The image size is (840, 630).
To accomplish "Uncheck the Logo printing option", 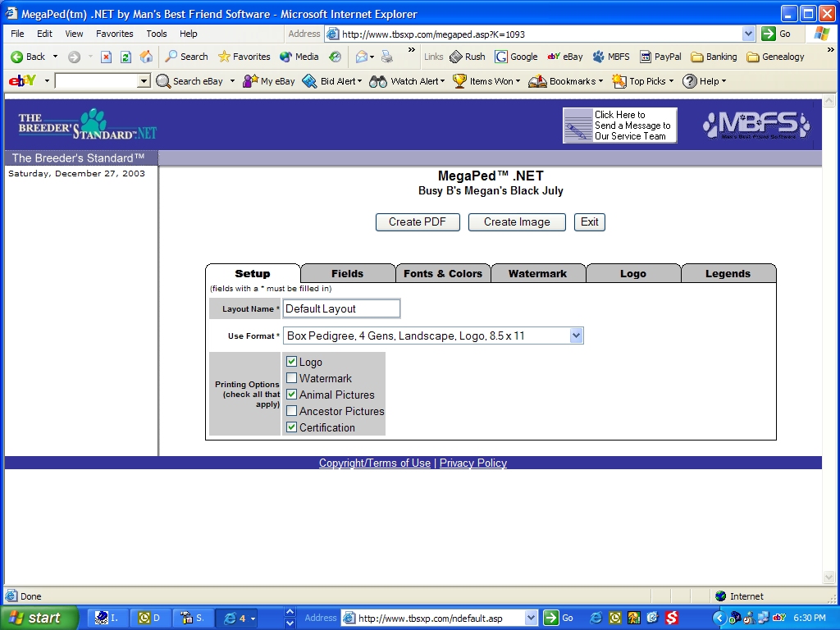I will [291, 362].
